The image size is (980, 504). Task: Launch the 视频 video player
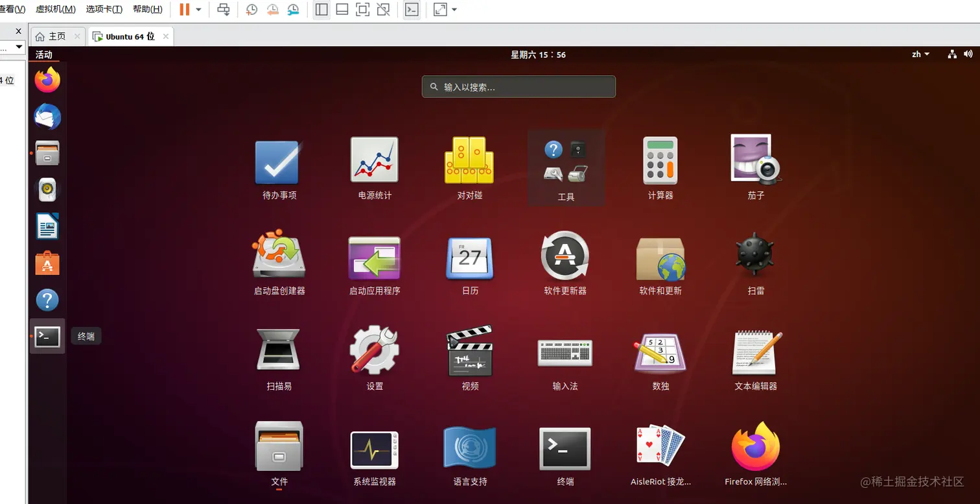click(470, 359)
